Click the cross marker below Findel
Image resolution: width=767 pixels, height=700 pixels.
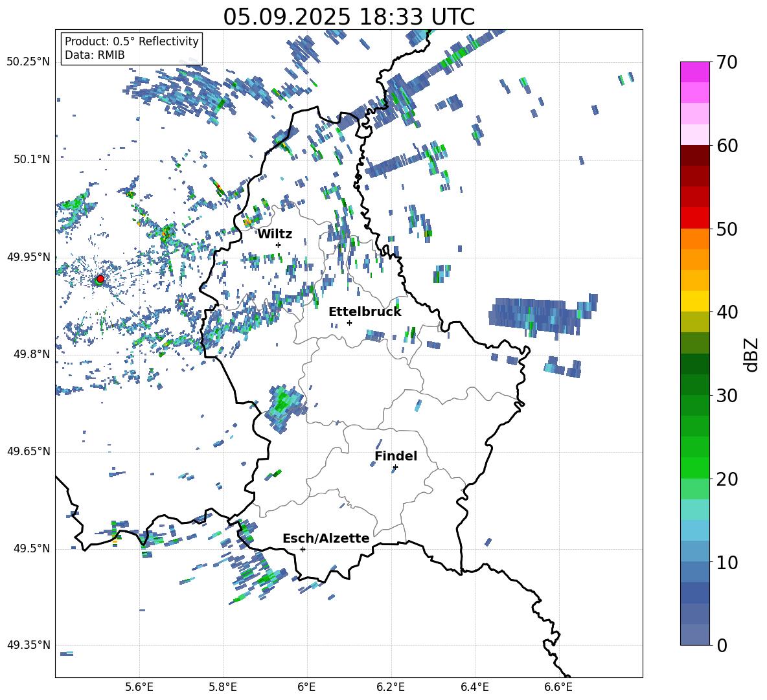point(395,468)
